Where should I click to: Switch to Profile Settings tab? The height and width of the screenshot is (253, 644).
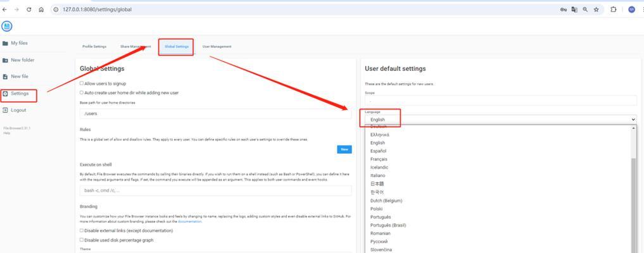coord(94,47)
